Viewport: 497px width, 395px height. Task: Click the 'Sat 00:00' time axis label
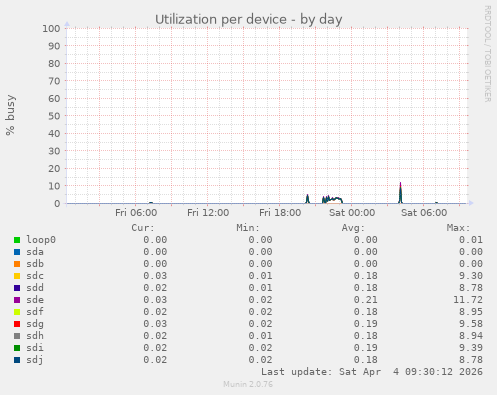click(352, 213)
